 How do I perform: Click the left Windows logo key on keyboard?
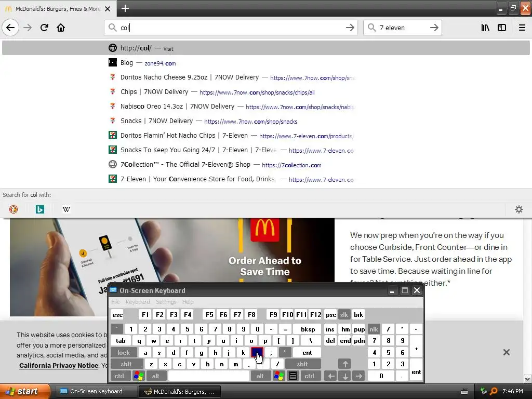(x=139, y=376)
